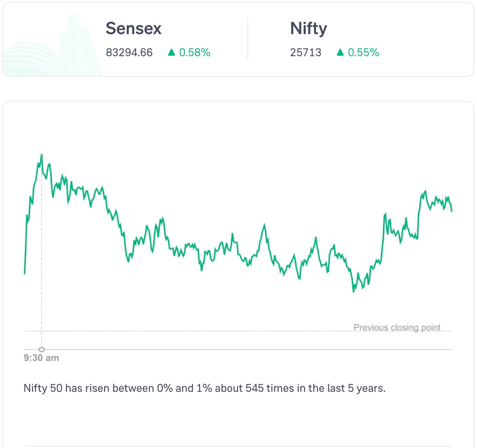Screen dimensions: 477x448
Task: Click the final end point of the chart line
Action: pyautogui.click(x=452, y=211)
